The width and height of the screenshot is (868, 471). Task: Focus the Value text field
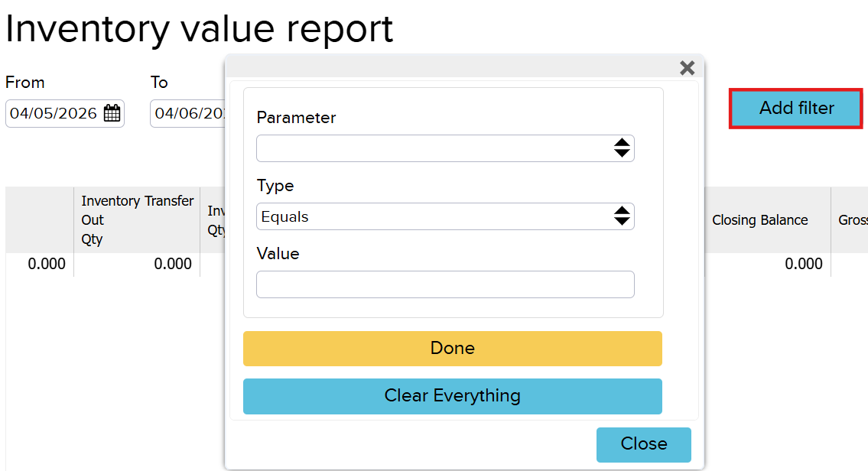445,284
